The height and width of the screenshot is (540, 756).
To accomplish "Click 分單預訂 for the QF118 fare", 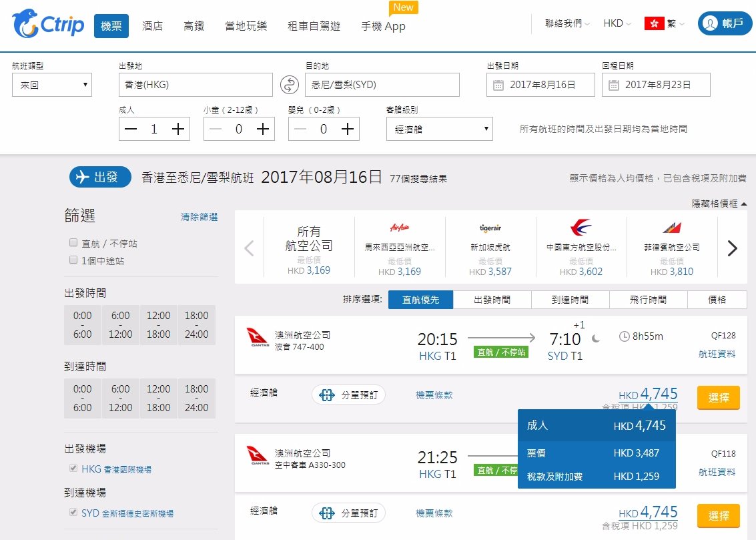I will [x=348, y=513].
